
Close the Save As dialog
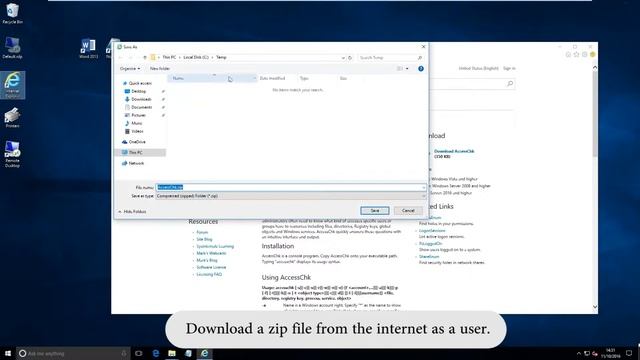tap(423, 47)
